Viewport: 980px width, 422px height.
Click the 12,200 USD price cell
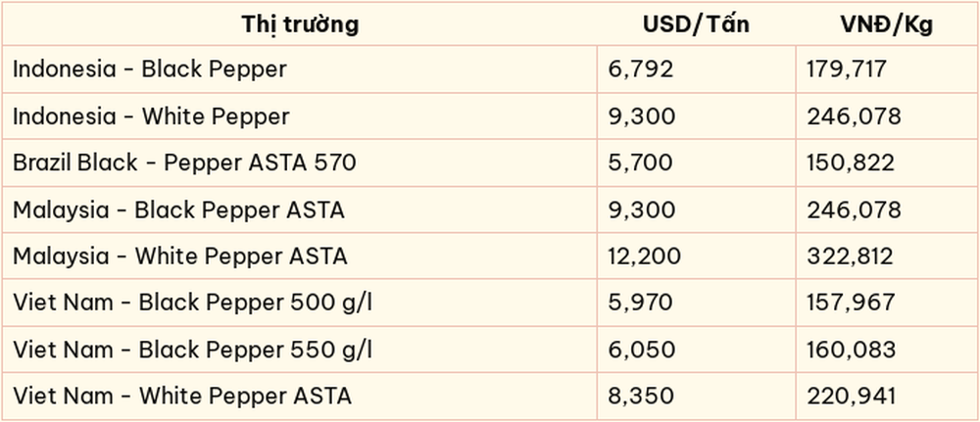coord(696,256)
